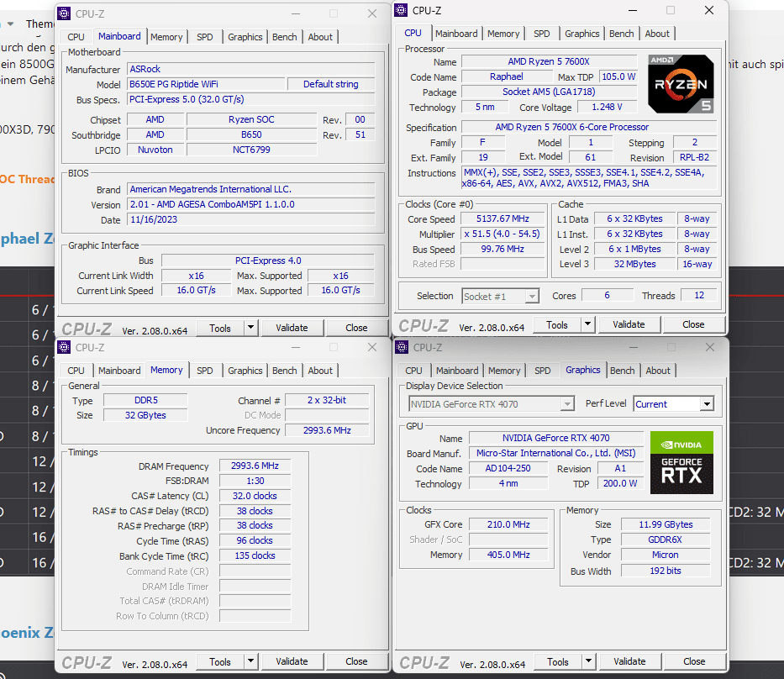Click CPU-Z app icon in Memory window title bar
This screenshot has height=679, width=784.
pos(64,347)
